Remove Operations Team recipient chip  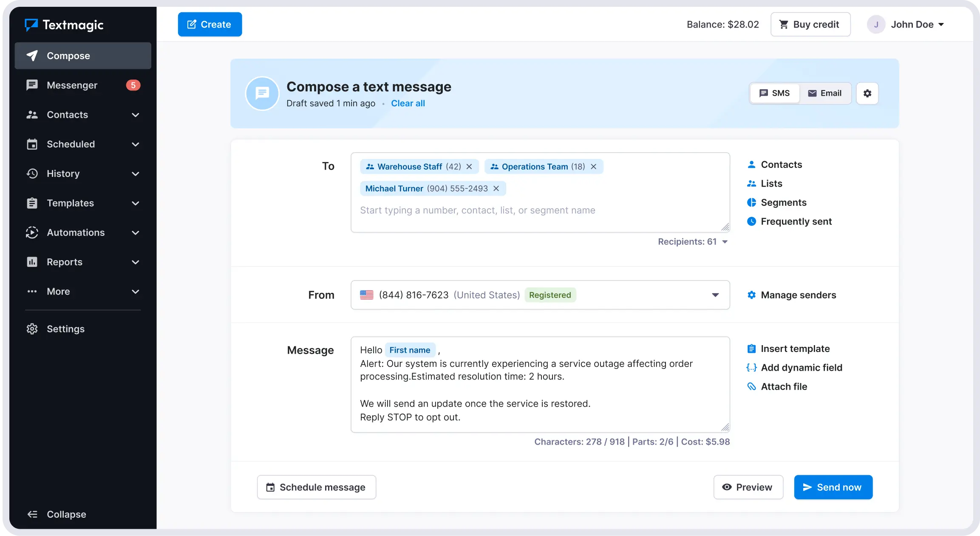tap(594, 167)
